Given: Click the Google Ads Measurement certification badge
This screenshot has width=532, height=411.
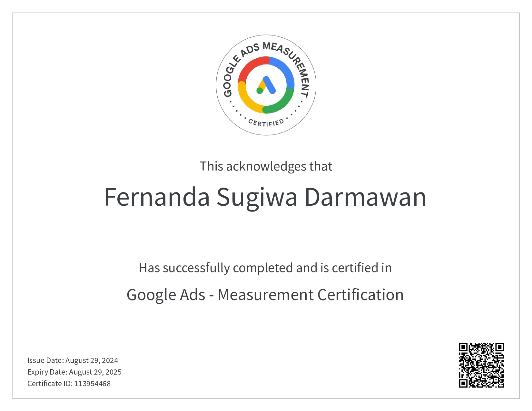Looking at the screenshot, I should (266, 84).
